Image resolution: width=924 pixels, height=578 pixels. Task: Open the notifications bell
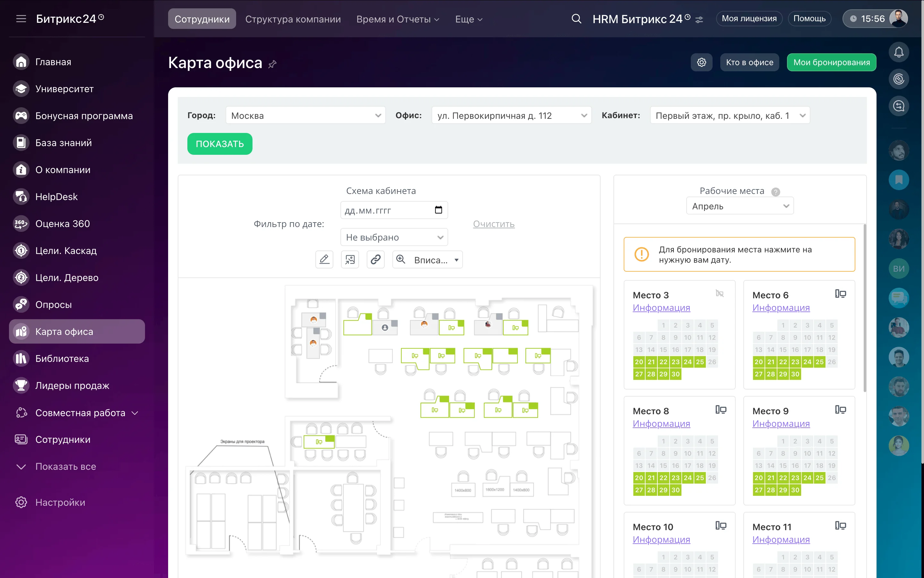[899, 52]
